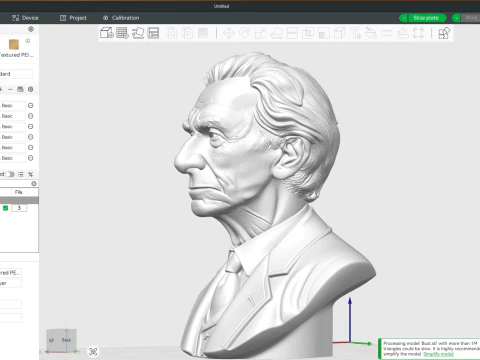The image size is (480, 360).
Task: Select the Measure tool
Action: [387, 33]
